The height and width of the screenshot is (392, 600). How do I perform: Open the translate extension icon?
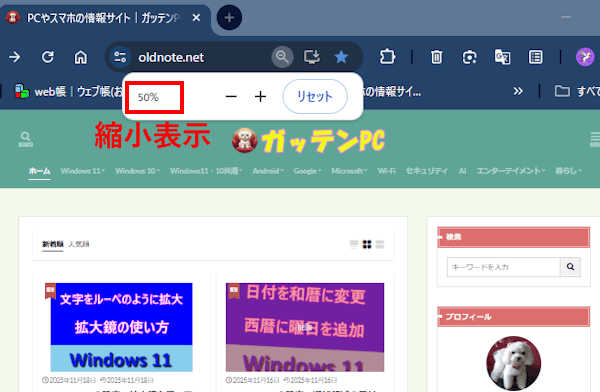point(502,57)
